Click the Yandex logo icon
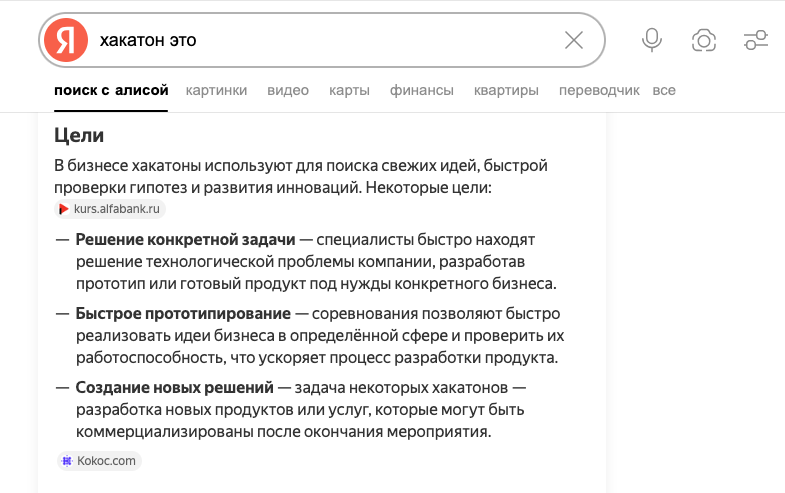Image resolution: width=785 pixels, height=493 pixels. pos(66,40)
